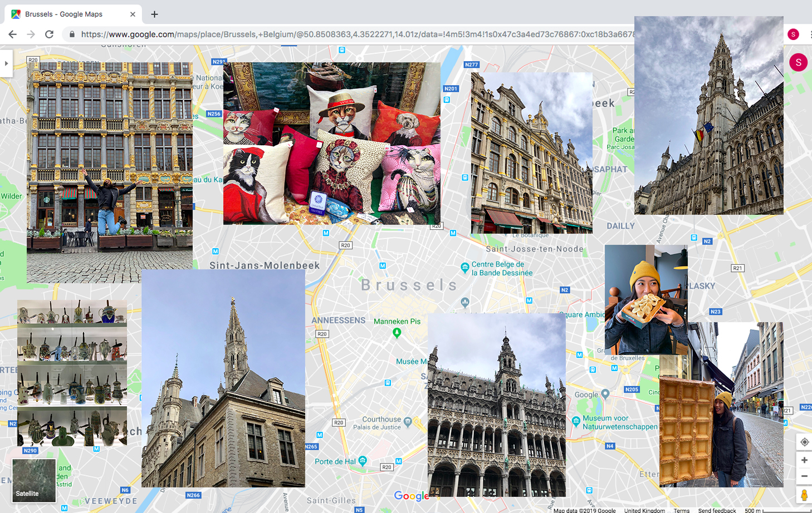Click the N256 road shield

coord(214,114)
